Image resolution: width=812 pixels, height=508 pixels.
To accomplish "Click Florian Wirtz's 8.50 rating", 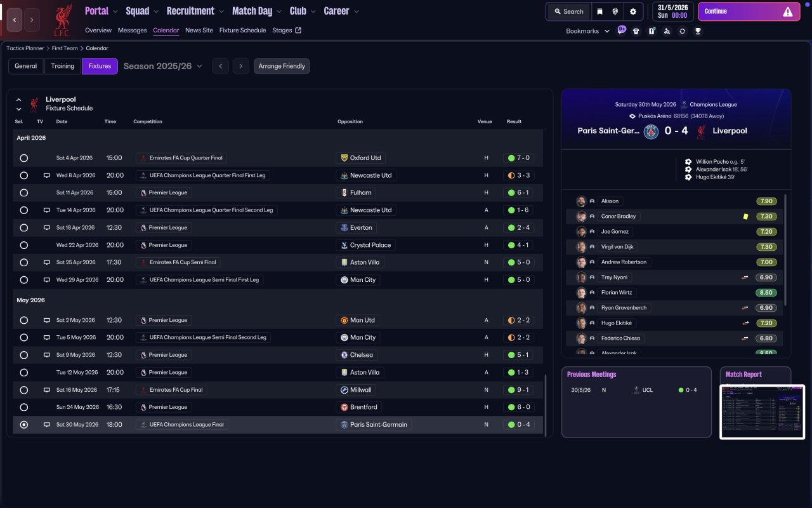I will tap(766, 293).
